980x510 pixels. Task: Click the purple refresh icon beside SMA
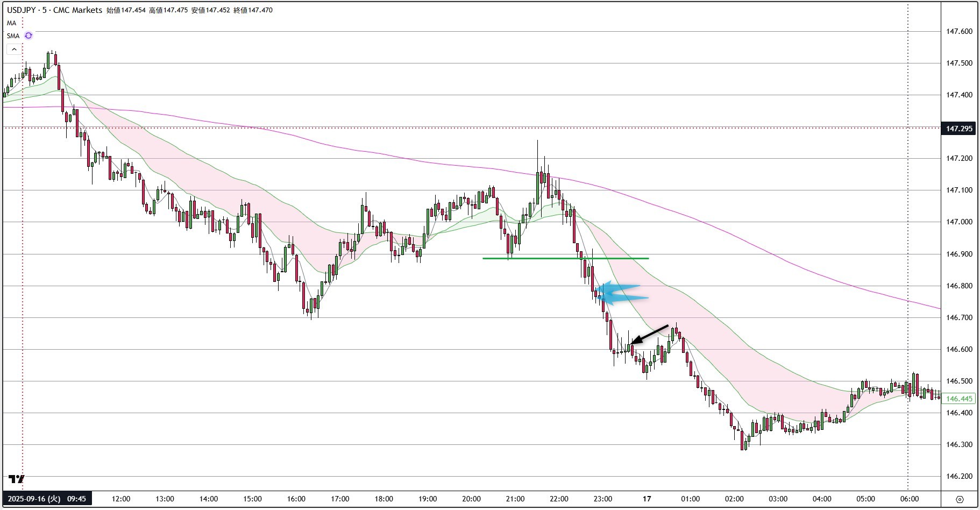point(29,36)
